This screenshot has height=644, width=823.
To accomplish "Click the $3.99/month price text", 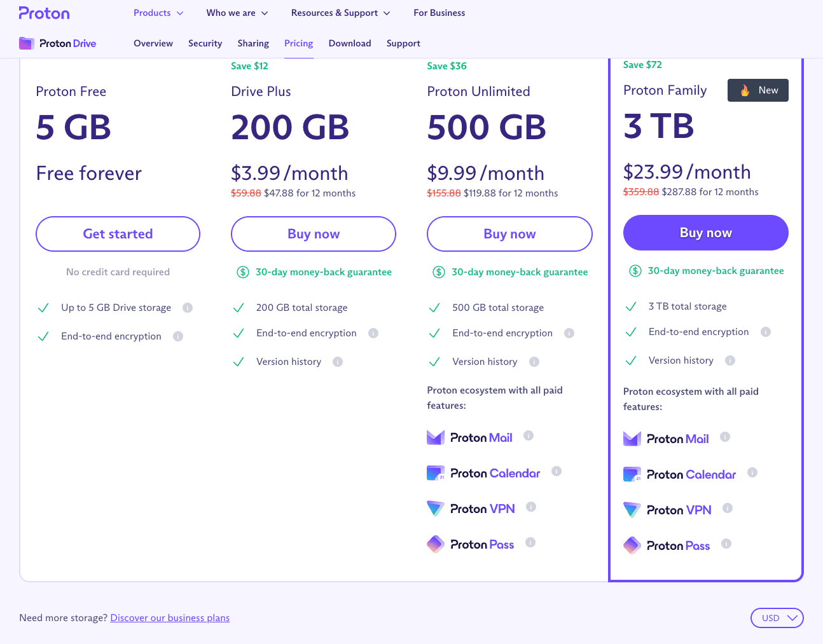I will coord(289,173).
